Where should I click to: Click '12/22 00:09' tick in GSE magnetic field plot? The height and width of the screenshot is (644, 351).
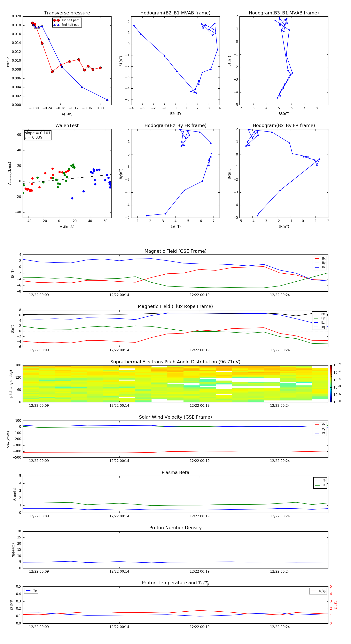tap(39, 295)
